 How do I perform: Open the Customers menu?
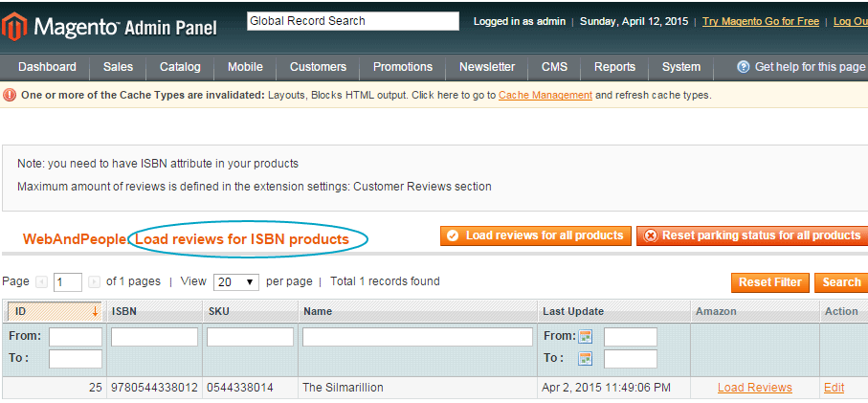pyautogui.click(x=318, y=67)
